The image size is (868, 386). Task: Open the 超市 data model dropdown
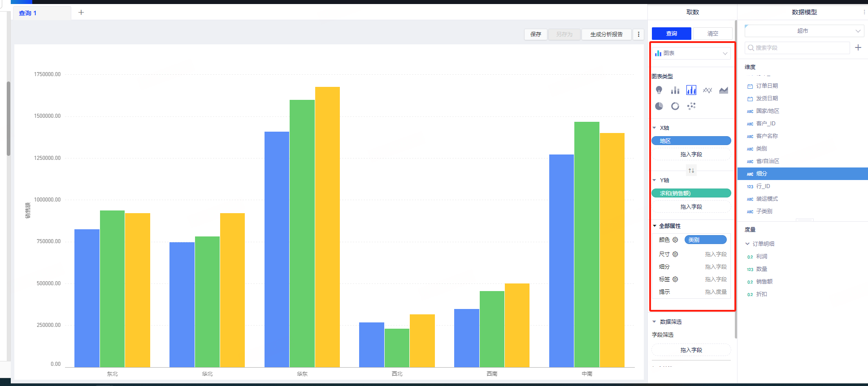pyautogui.click(x=803, y=31)
